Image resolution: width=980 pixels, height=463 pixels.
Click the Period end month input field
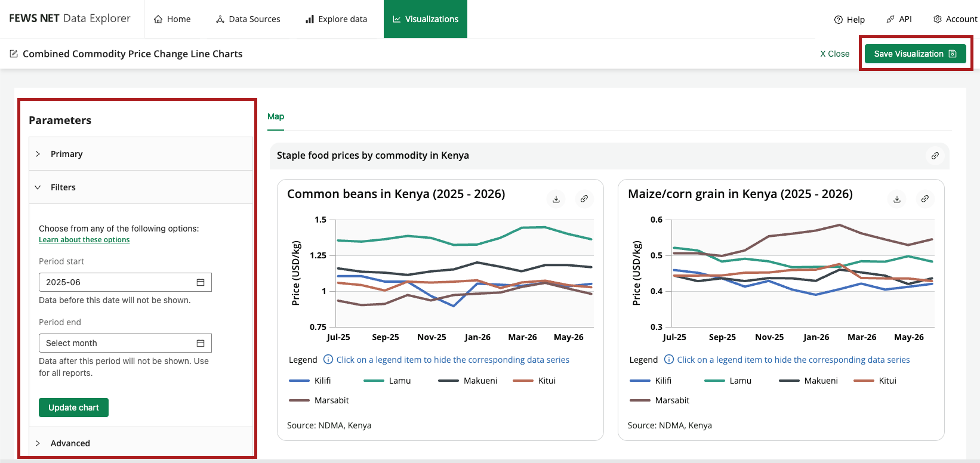pyautogui.click(x=125, y=343)
